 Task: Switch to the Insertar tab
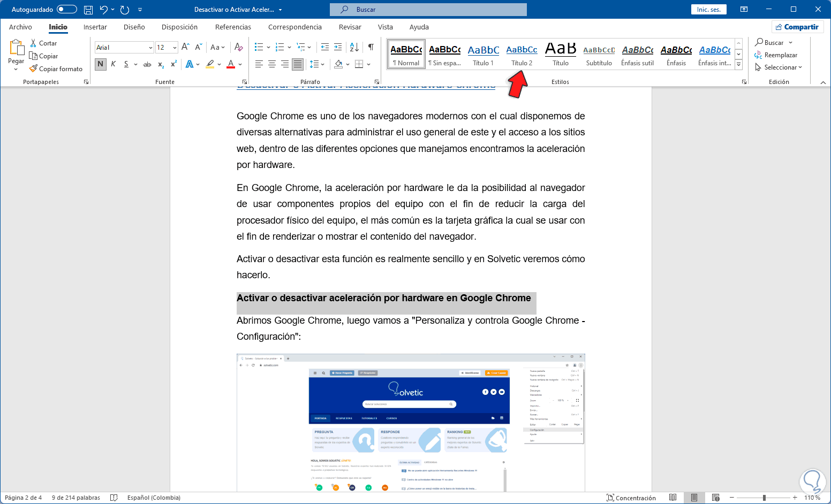point(95,27)
